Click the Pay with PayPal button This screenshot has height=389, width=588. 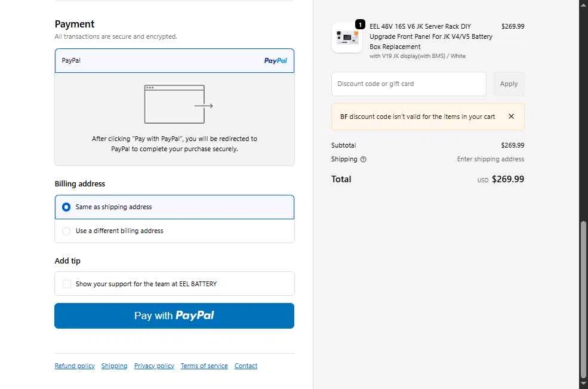pyautogui.click(x=174, y=316)
